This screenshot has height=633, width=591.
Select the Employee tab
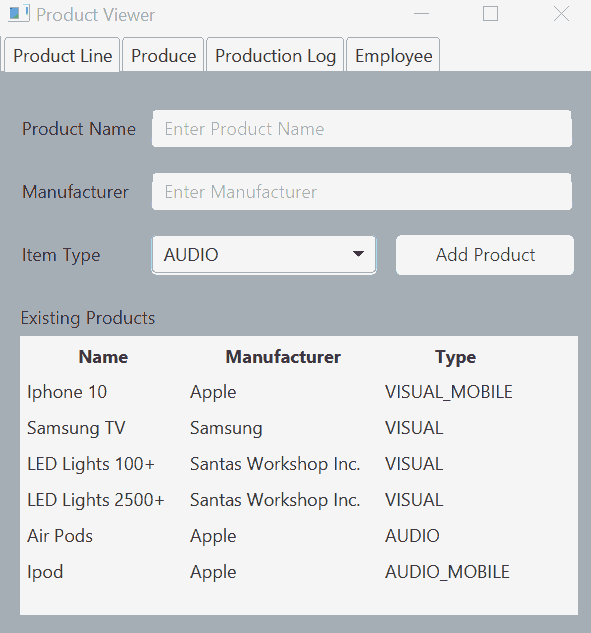point(393,55)
